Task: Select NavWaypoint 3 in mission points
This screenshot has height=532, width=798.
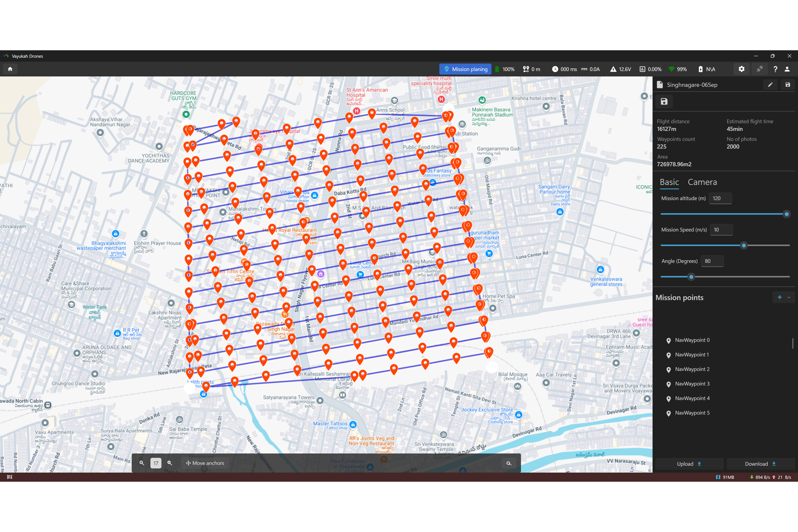Action: (x=692, y=384)
